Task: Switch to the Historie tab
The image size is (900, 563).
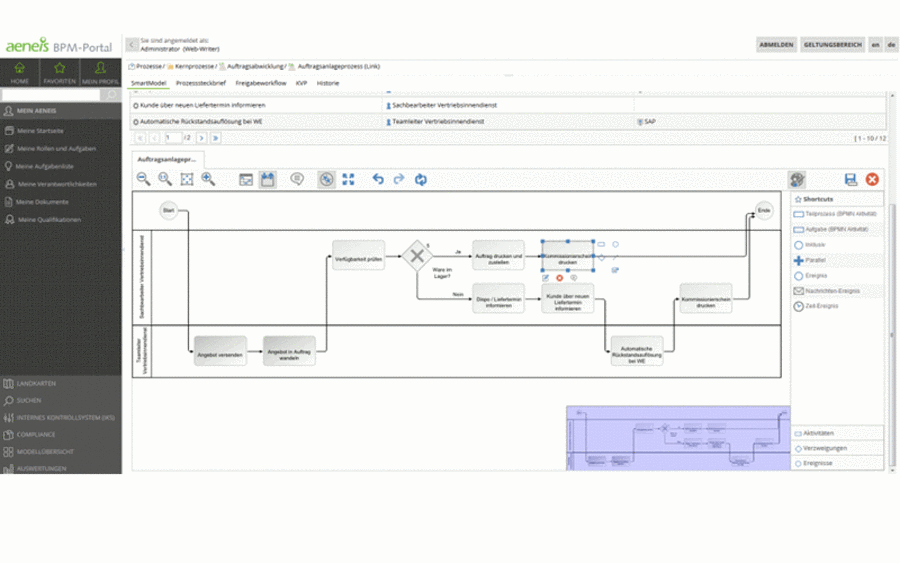Action: click(x=328, y=83)
